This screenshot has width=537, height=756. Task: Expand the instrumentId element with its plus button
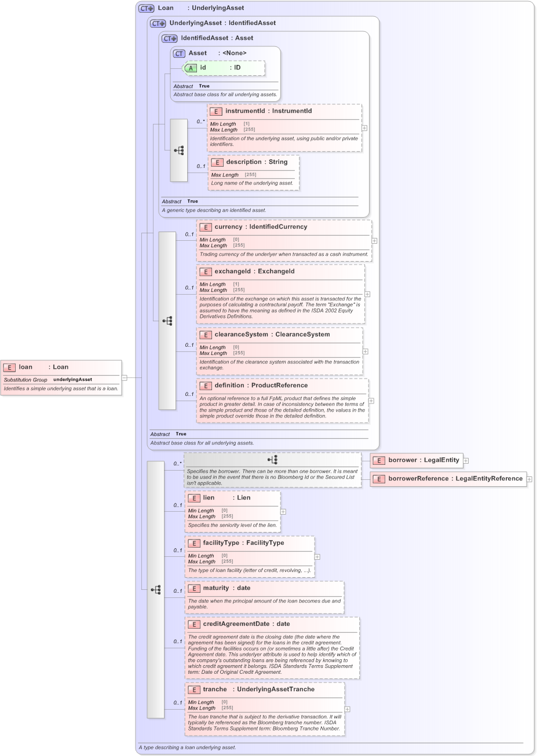pyautogui.click(x=363, y=127)
